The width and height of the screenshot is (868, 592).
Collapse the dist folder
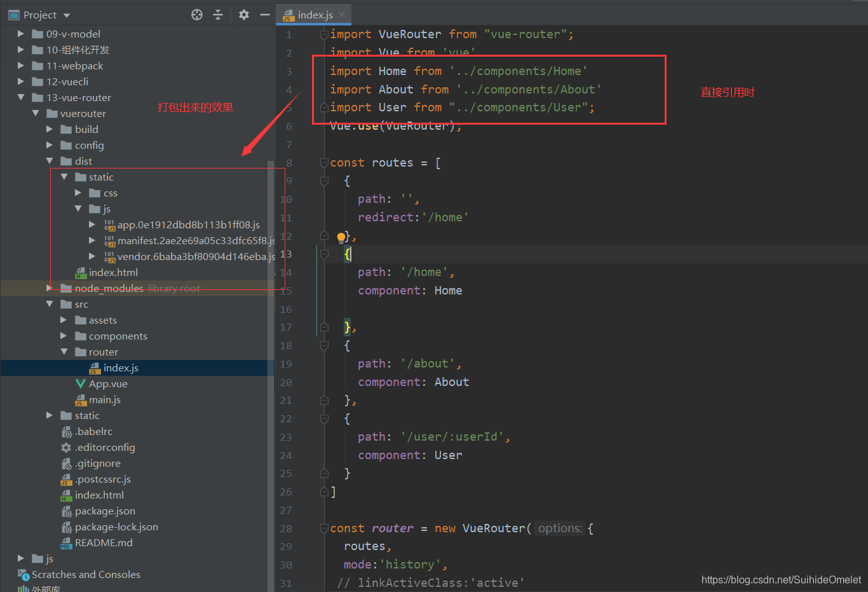click(50, 162)
